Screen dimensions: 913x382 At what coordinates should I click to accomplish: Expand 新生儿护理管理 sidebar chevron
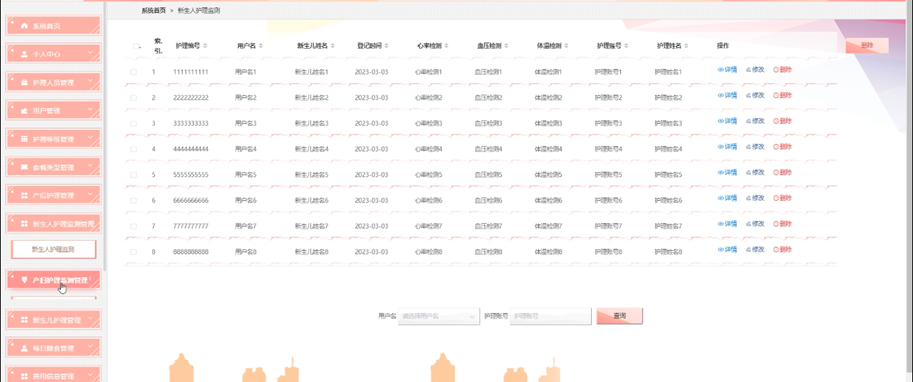tap(90, 319)
